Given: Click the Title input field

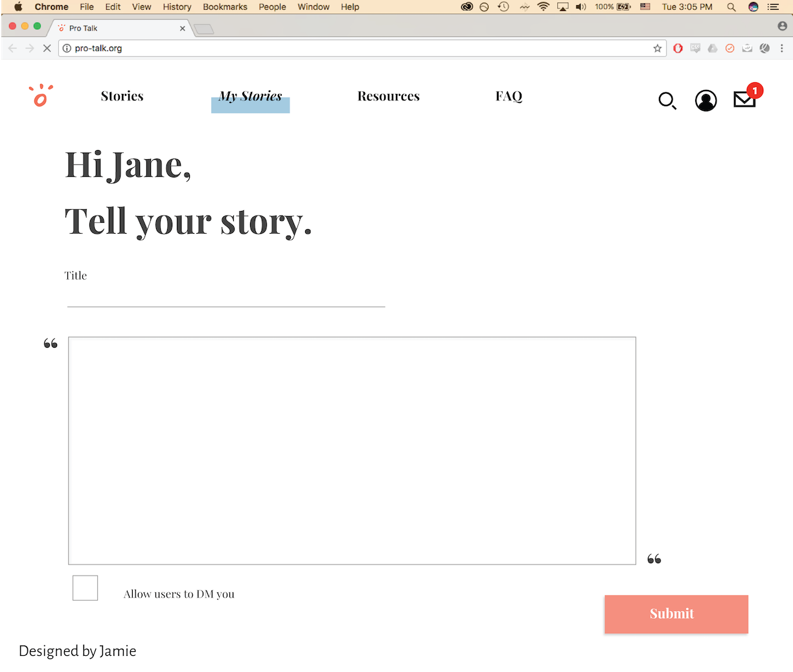Looking at the screenshot, I should [226, 295].
